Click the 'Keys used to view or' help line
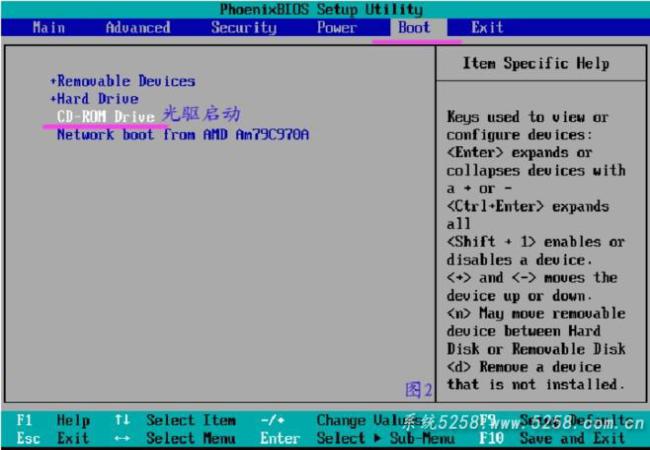The height and width of the screenshot is (450, 650). coord(527,117)
